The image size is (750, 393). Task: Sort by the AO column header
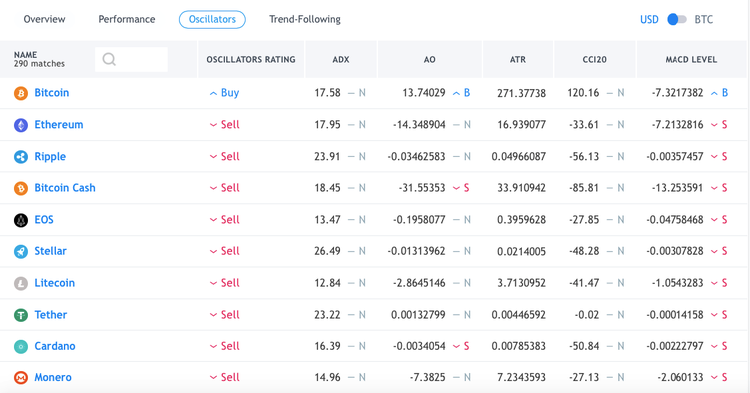(430, 59)
